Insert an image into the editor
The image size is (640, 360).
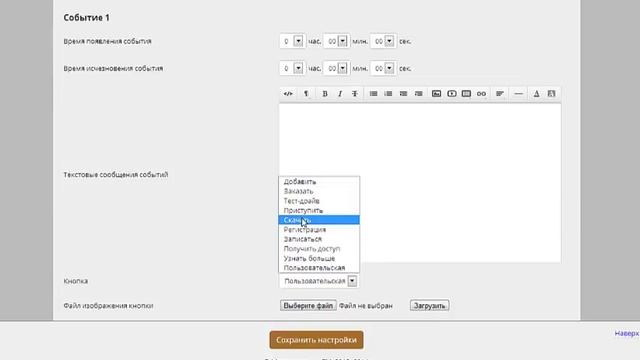click(x=436, y=94)
